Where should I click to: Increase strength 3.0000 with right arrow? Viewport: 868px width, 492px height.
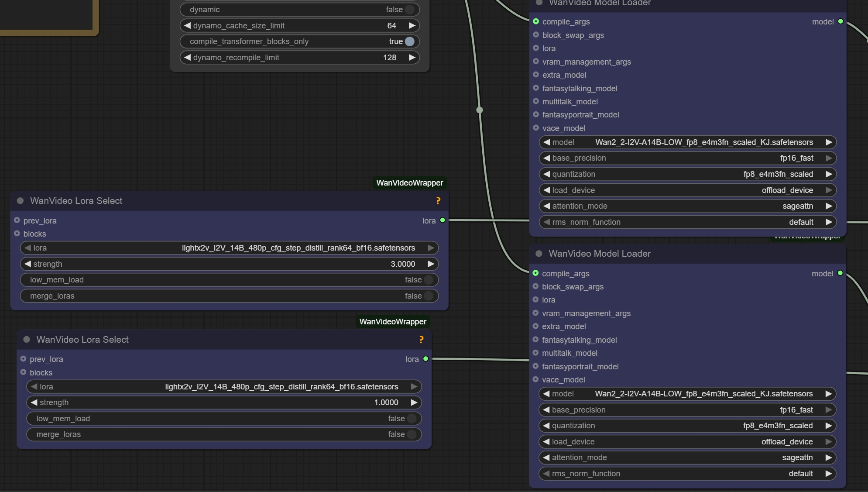[x=431, y=264]
